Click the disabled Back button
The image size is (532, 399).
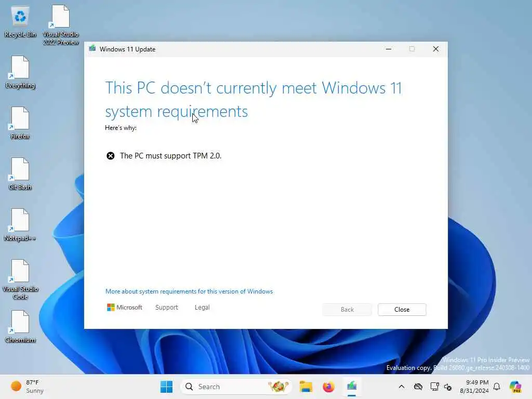pyautogui.click(x=347, y=310)
